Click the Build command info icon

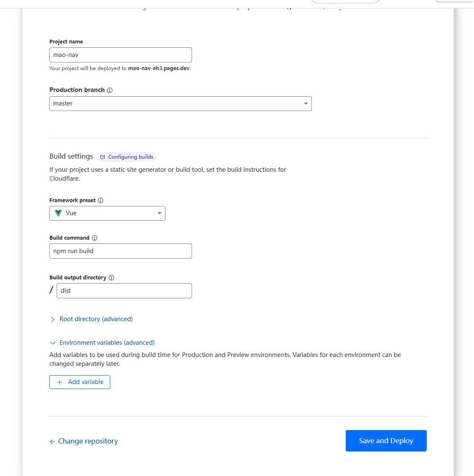pos(95,238)
